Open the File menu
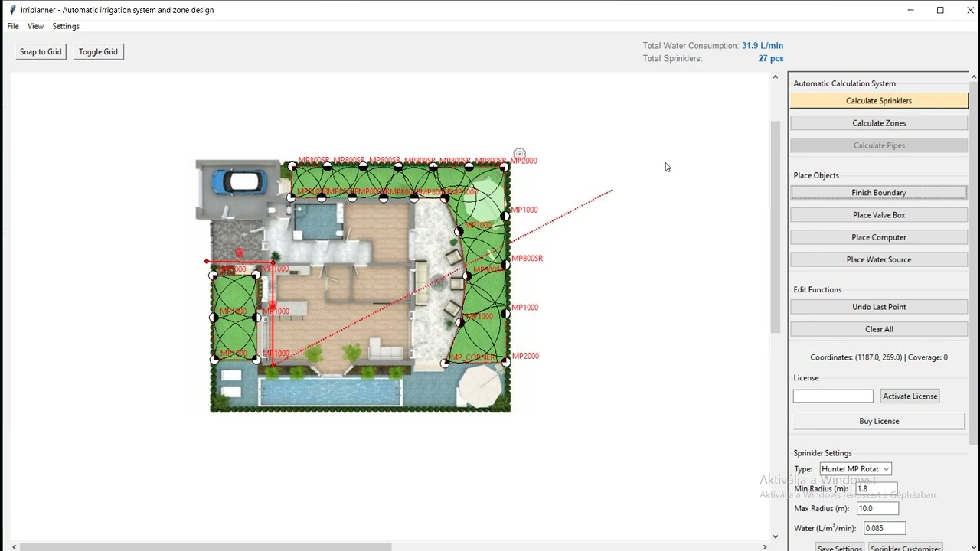 [13, 26]
